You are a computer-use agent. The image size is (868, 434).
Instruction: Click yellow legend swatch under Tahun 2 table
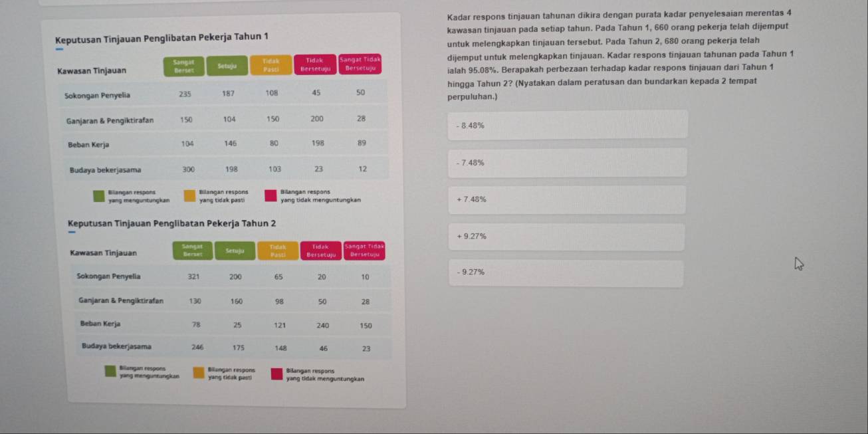[199, 372]
